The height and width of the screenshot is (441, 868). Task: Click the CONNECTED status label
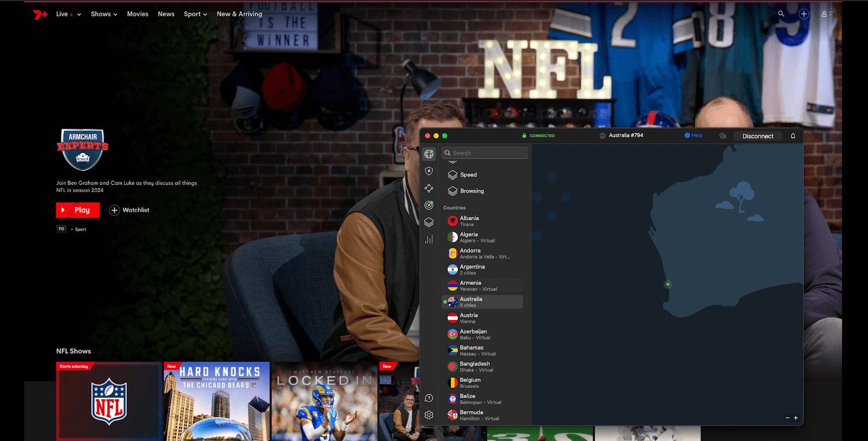[542, 136]
